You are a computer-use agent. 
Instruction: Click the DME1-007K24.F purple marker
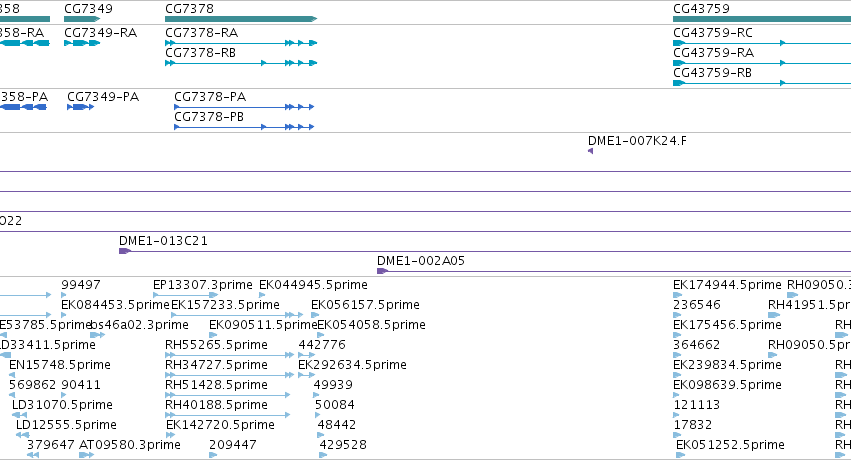click(x=590, y=151)
